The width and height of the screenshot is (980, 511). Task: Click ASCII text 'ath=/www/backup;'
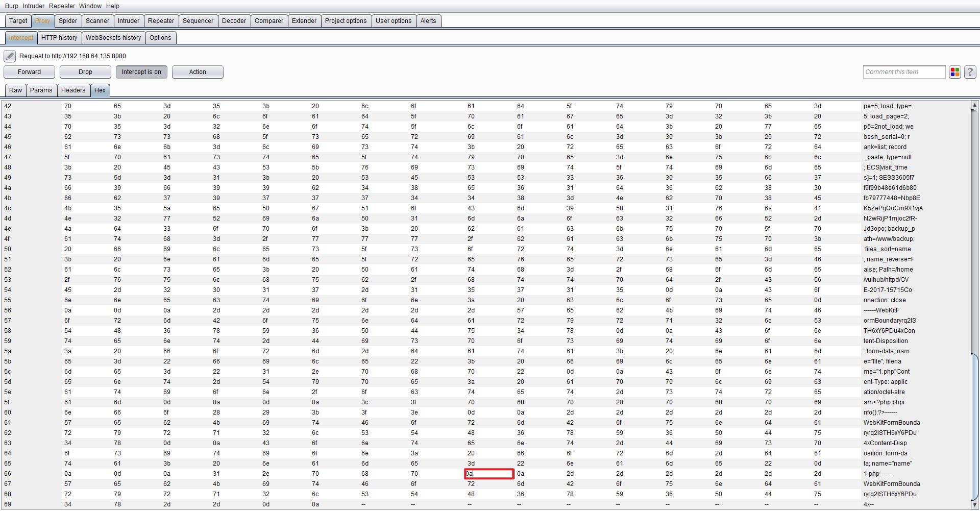(x=889, y=239)
